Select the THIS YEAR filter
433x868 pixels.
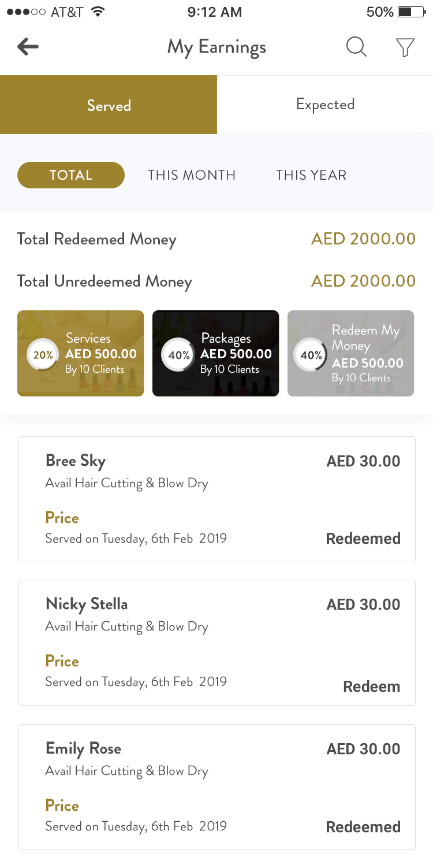pos(311,175)
